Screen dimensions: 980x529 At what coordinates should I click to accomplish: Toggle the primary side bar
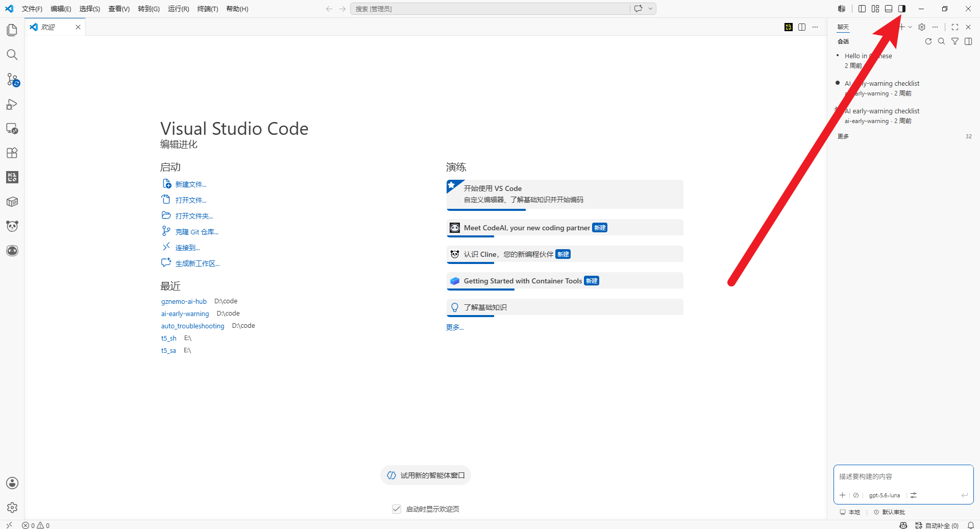862,9
